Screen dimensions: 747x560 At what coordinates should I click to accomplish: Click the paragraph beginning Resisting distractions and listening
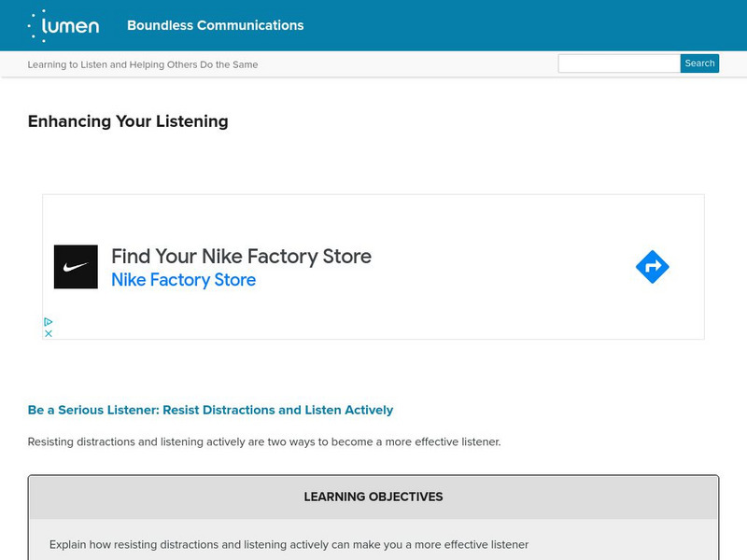tap(264, 441)
